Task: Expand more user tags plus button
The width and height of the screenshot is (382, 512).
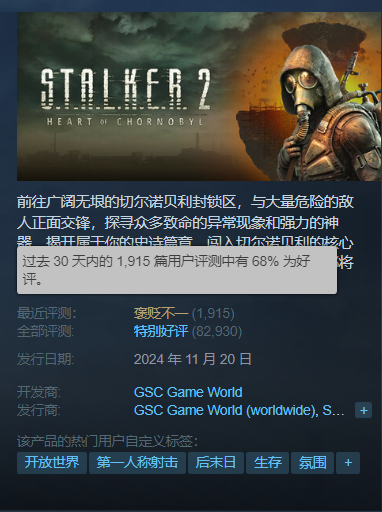Action: click(x=348, y=463)
